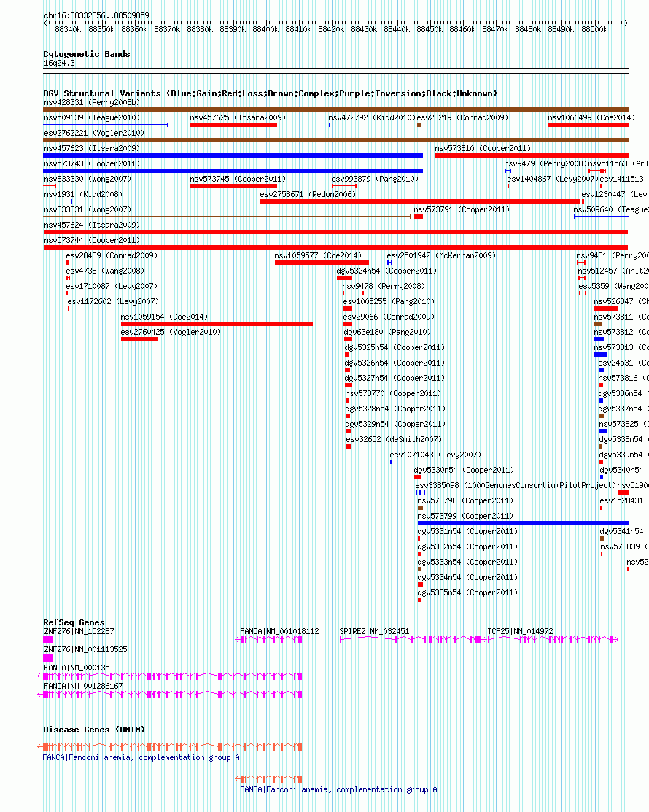
Task: Open variant dgv5330n54 (Cooper2011)
Action: (465, 471)
